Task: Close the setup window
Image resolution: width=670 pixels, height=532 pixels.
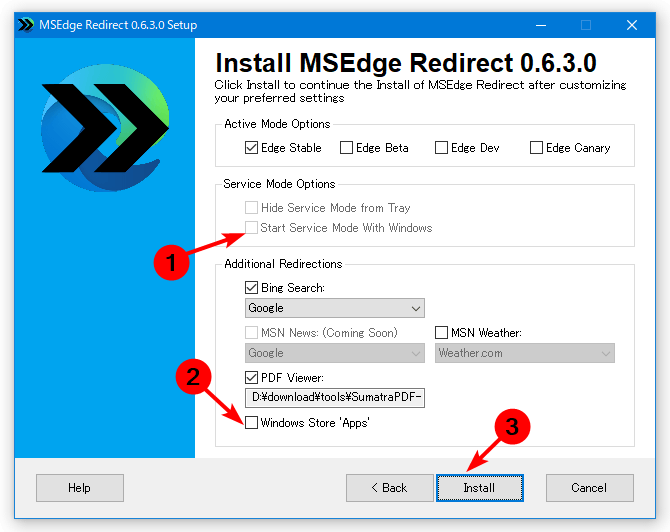Action: pyautogui.click(x=632, y=25)
